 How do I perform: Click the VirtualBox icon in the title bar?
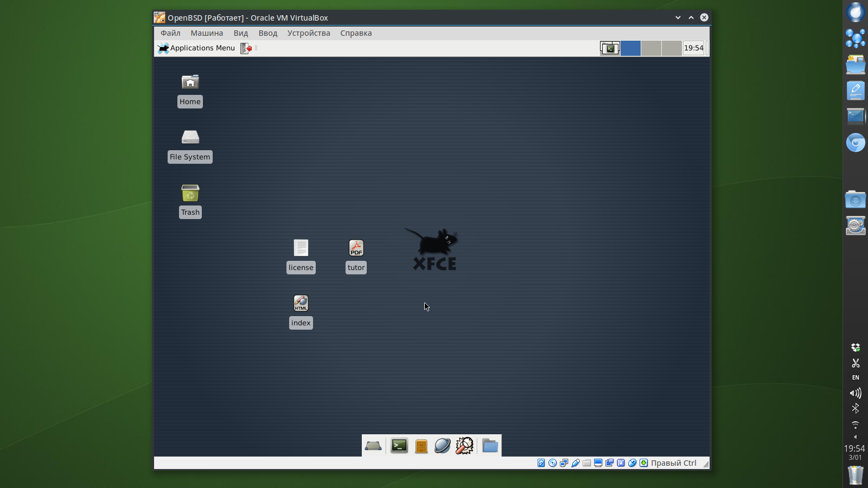pos(159,17)
